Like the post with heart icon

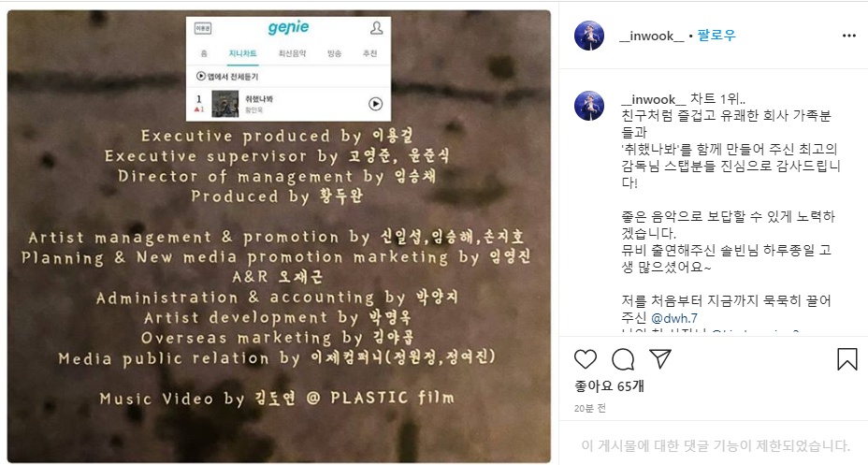(586, 359)
